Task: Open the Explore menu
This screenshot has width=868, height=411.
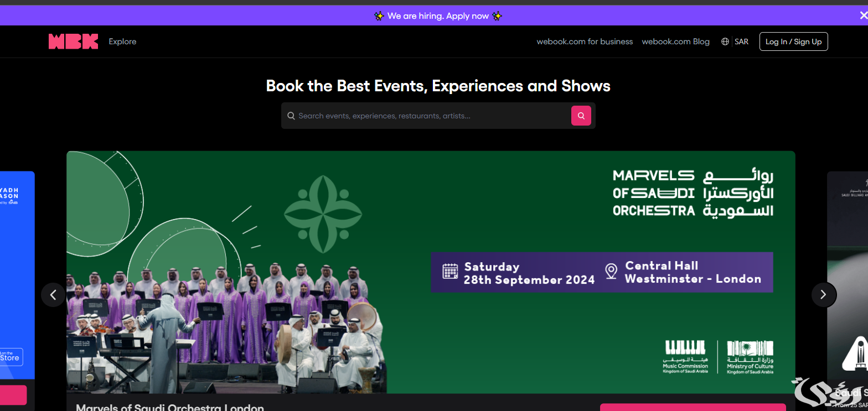Action: tap(122, 41)
